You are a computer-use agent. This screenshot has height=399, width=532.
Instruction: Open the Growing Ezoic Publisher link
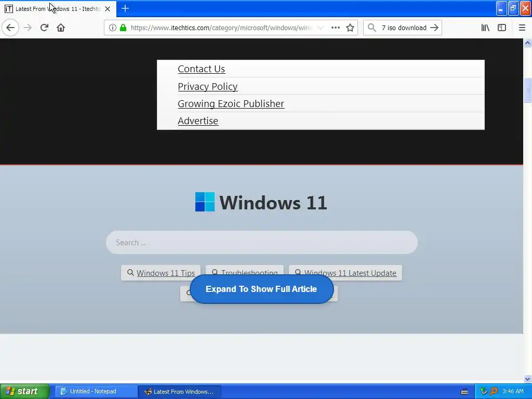[x=231, y=103]
